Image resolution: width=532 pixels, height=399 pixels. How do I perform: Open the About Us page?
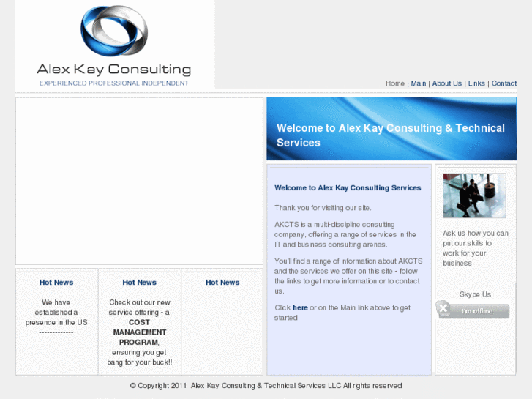(447, 83)
